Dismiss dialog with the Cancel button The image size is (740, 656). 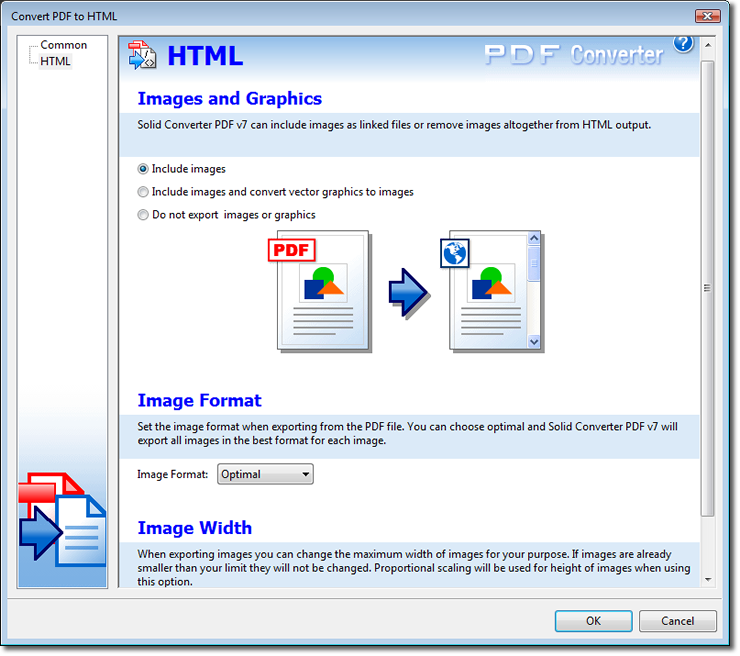[678, 621]
